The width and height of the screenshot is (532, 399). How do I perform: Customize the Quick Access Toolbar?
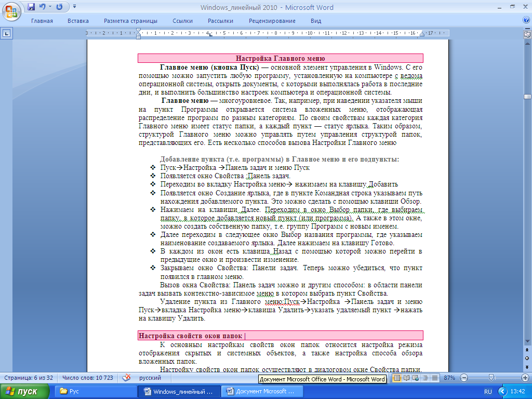(x=75, y=7)
